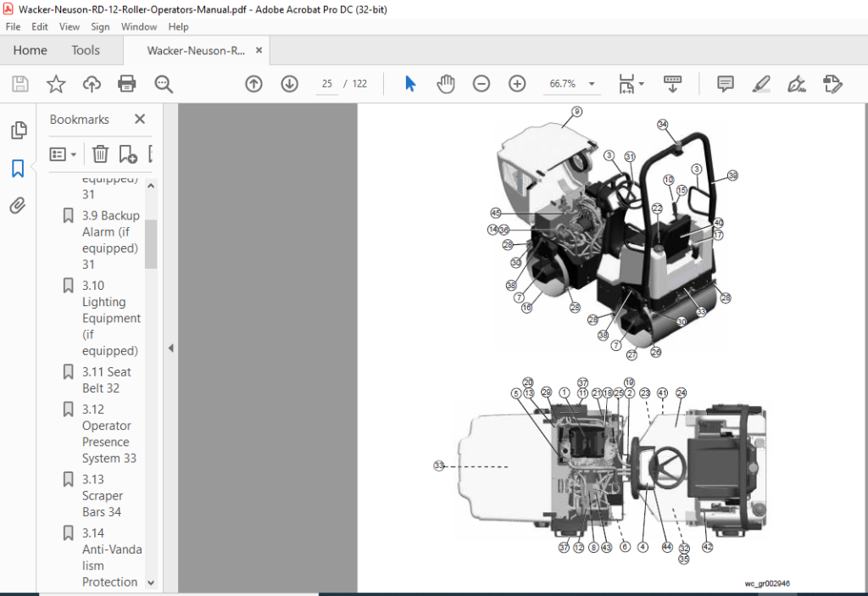The image size is (868, 596).
Task: Activate the selection arrow tool
Action: [x=410, y=84]
